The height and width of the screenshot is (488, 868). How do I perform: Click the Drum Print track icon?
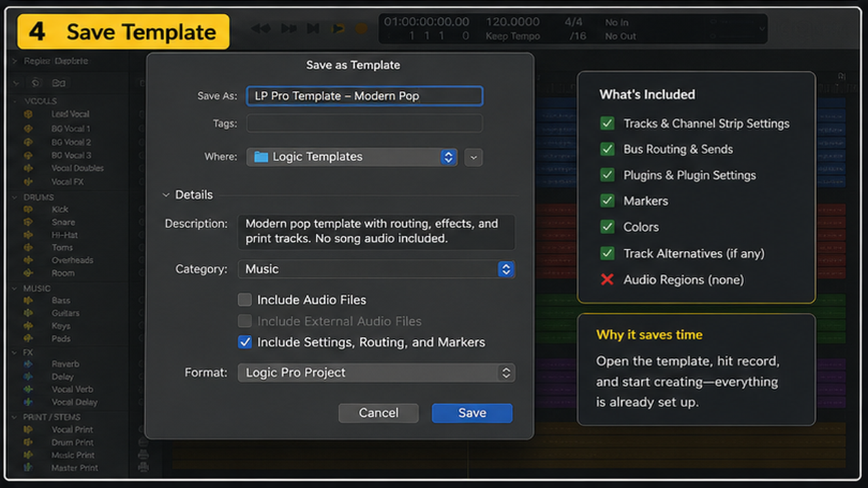point(28,443)
